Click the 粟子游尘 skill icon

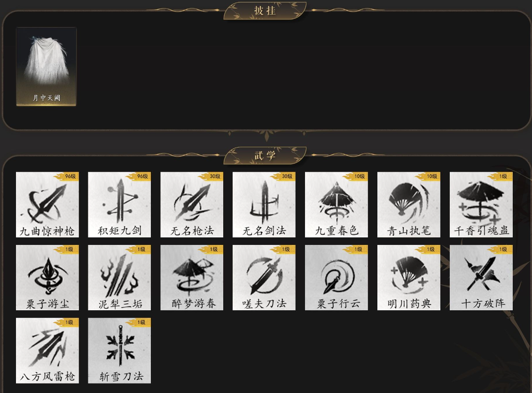pyautogui.click(x=47, y=277)
